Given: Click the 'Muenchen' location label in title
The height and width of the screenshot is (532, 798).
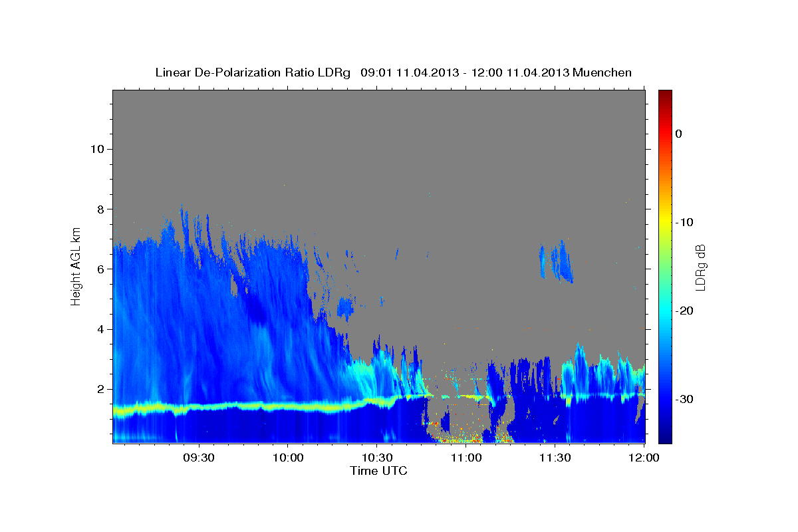Looking at the screenshot, I should click(602, 72).
